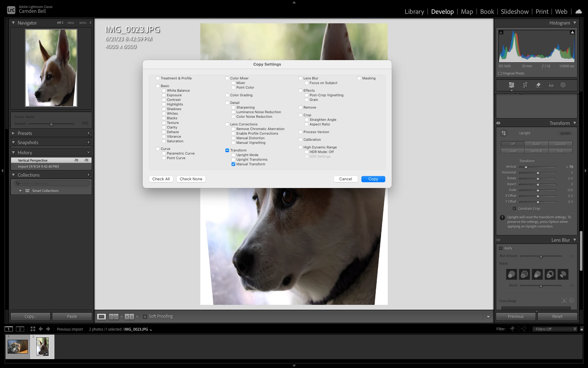Select the Crop tool icon

[525, 85]
